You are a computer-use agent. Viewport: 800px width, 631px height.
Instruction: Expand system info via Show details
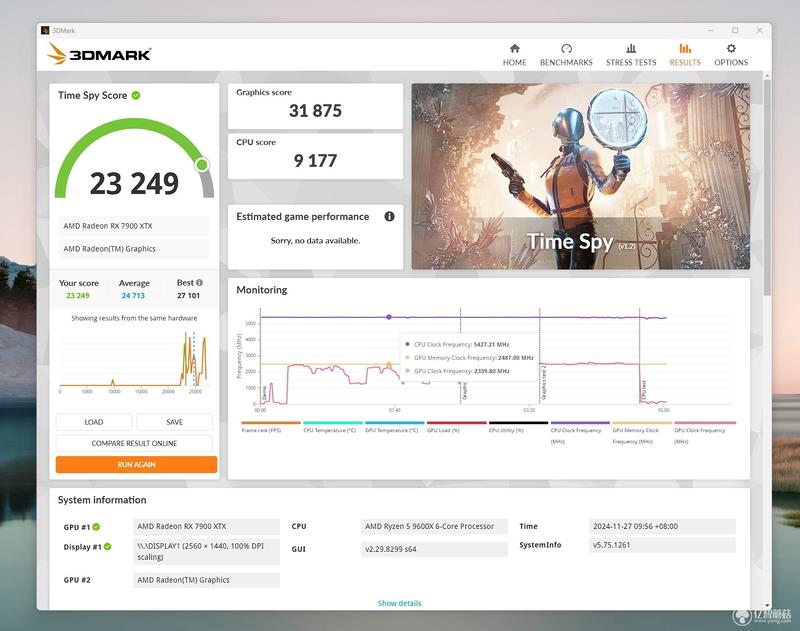399,603
